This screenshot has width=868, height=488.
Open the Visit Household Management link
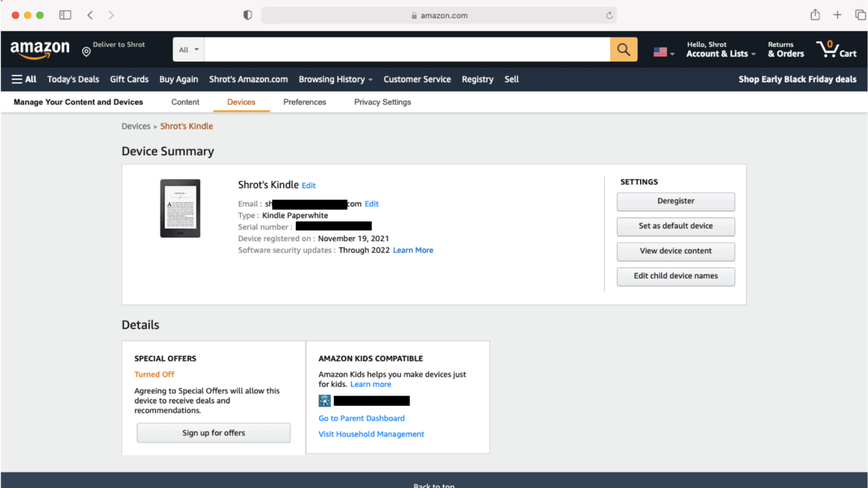(371, 434)
